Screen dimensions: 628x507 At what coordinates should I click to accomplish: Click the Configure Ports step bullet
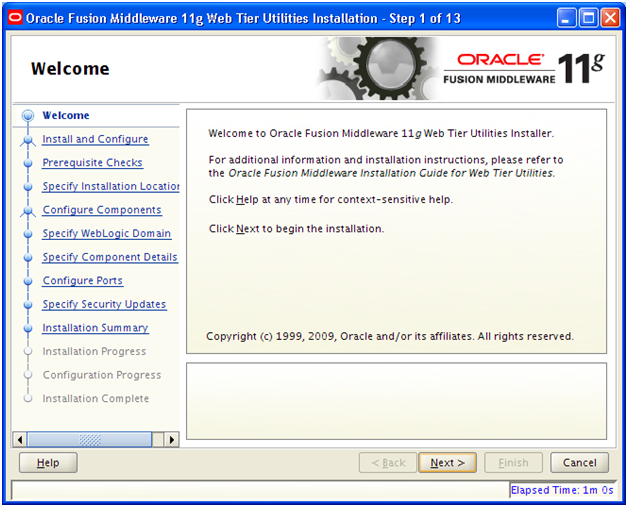click(x=28, y=281)
